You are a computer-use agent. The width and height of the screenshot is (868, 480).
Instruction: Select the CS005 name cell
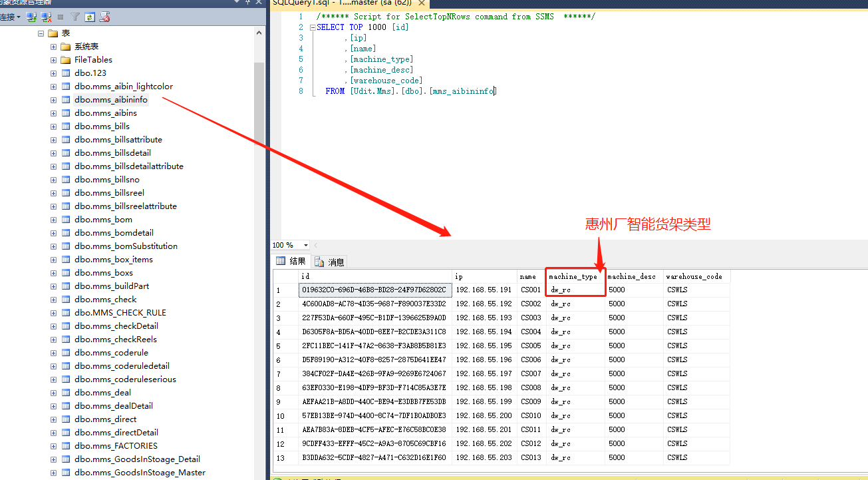[x=531, y=346]
